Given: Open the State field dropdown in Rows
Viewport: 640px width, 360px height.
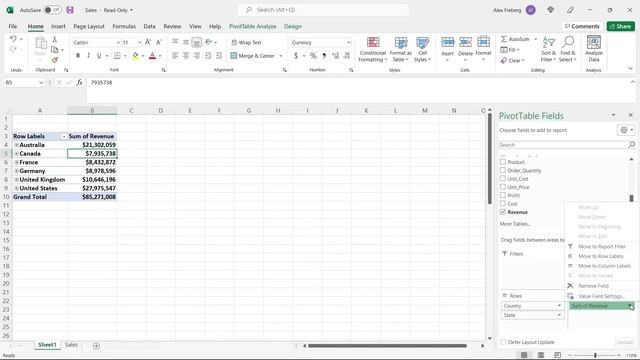Looking at the screenshot, I should (559, 315).
